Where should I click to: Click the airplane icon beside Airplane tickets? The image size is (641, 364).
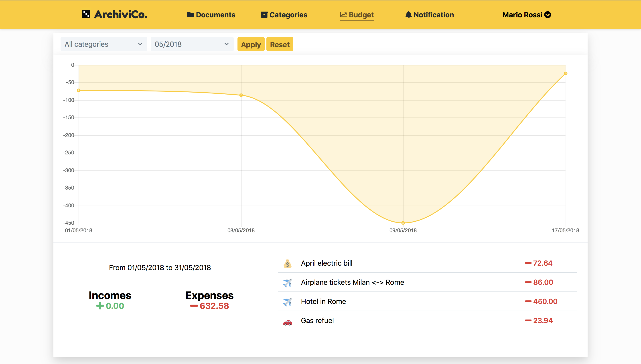(x=288, y=283)
